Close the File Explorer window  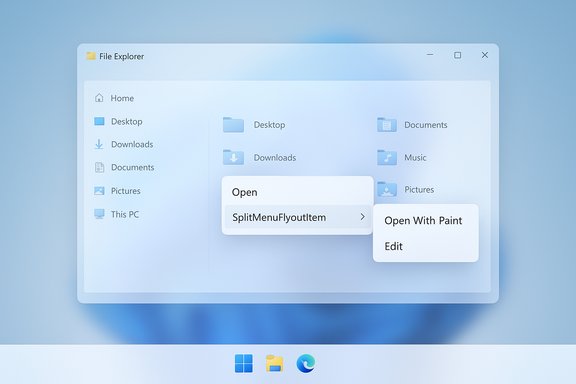tap(485, 55)
